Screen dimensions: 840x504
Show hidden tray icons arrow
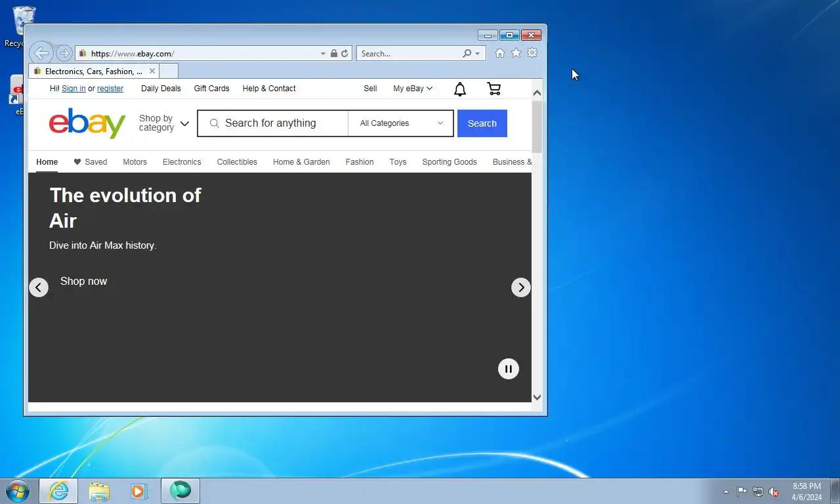pos(726,492)
